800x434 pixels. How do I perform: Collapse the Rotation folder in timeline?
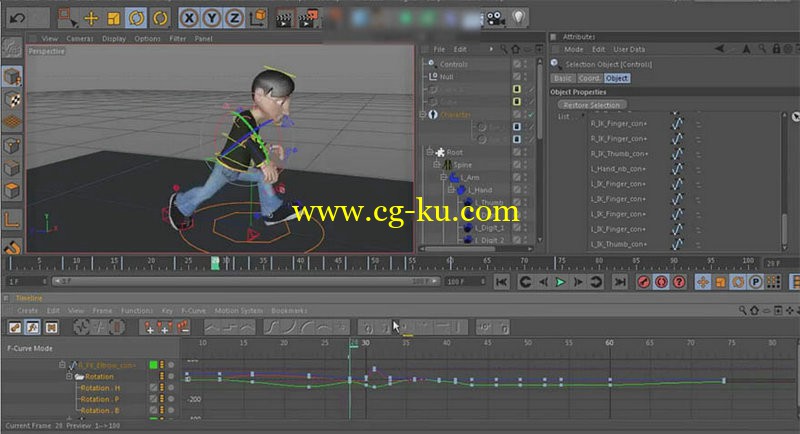[x=69, y=376]
